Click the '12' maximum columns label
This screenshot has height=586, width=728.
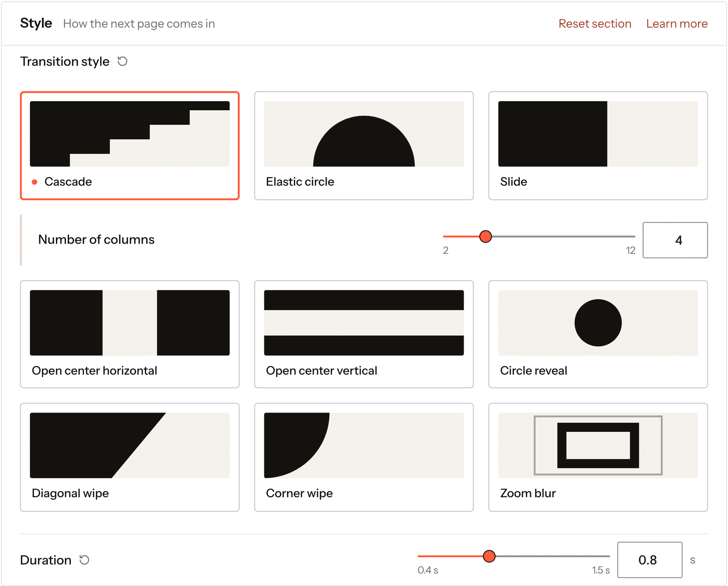pos(630,250)
